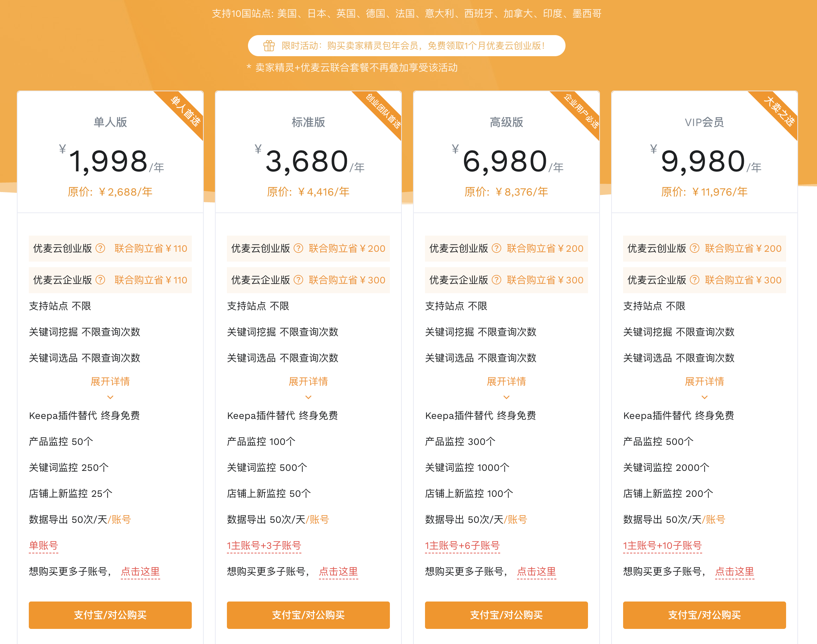Purchase VIP会员 with 支付宝/对公购买 button

704,615
